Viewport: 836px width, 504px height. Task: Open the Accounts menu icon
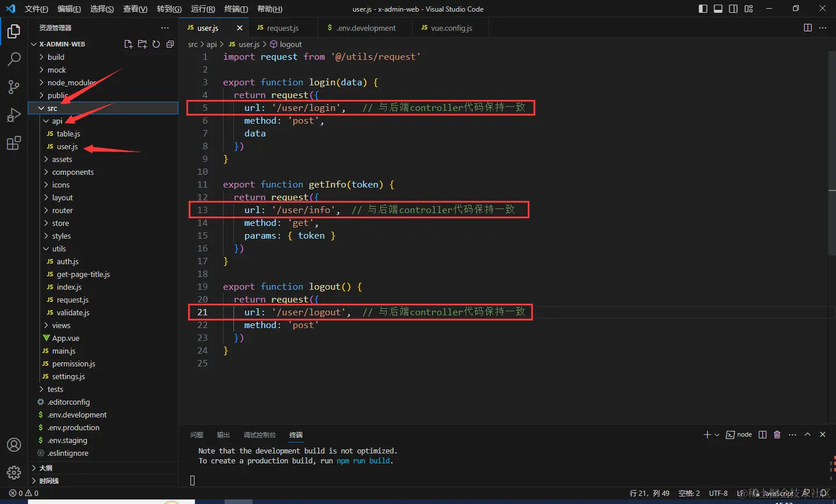(x=14, y=445)
